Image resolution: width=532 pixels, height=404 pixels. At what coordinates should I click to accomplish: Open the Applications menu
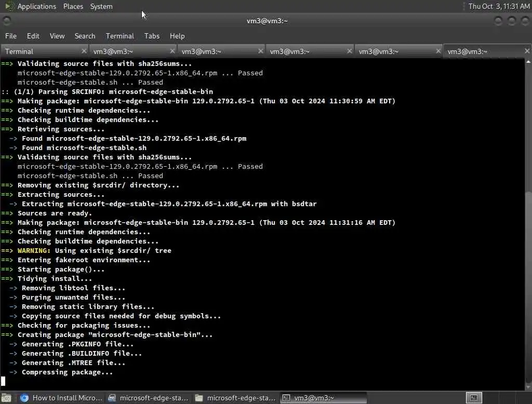37,6
